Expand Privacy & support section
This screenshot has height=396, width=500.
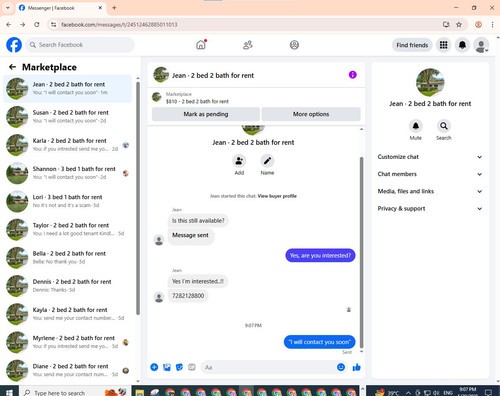pos(430,209)
